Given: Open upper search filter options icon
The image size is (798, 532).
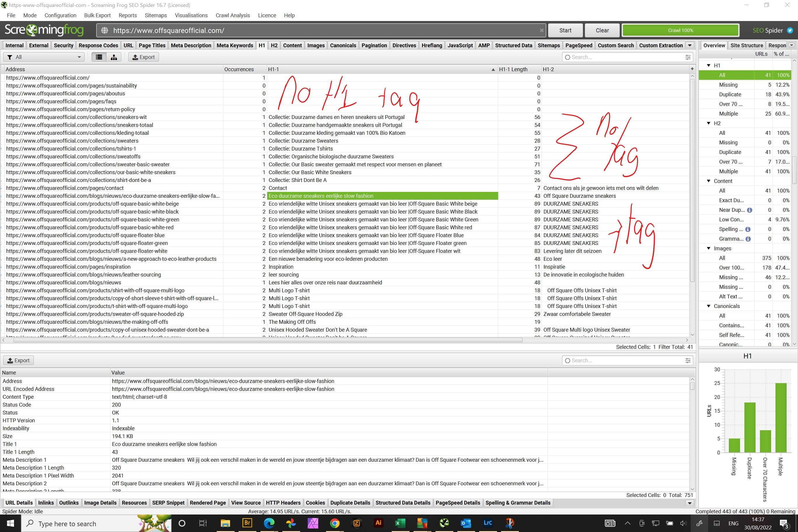Looking at the screenshot, I should click(x=688, y=57).
